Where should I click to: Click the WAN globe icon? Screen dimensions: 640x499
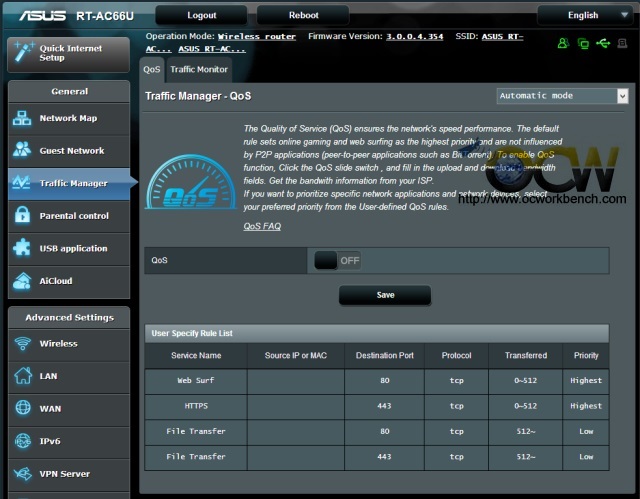pyautogui.click(x=23, y=408)
